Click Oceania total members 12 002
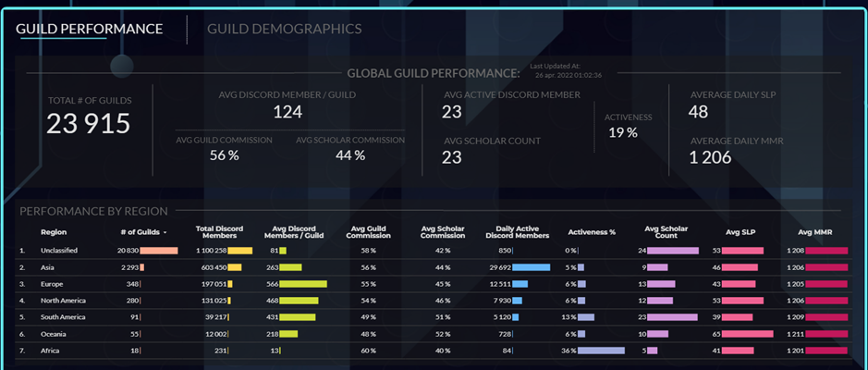868x370 pixels. tap(217, 334)
